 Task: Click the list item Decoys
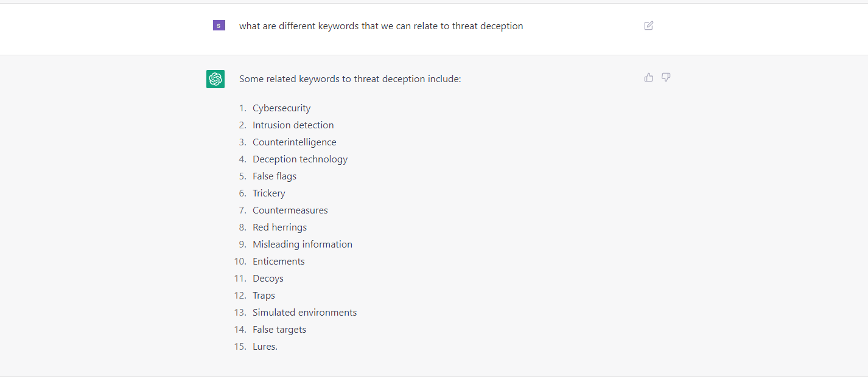[268, 278]
